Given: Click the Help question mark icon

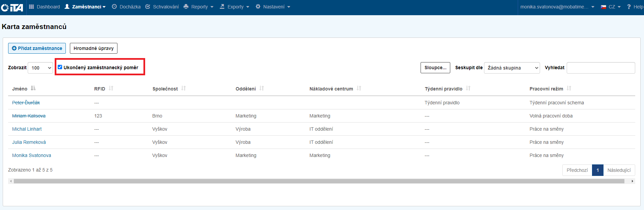Looking at the screenshot, I should pos(629,7).
